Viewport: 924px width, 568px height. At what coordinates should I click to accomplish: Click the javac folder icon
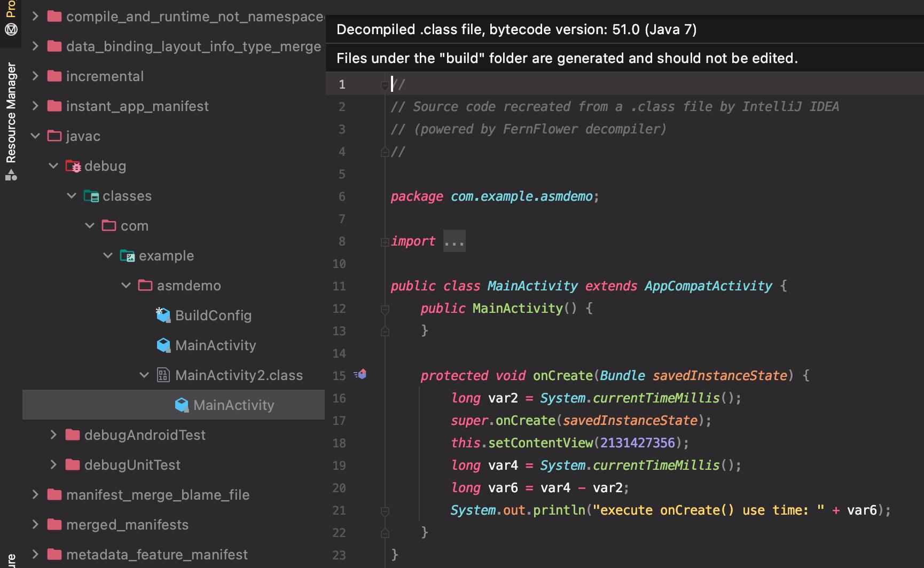point(54,136)
